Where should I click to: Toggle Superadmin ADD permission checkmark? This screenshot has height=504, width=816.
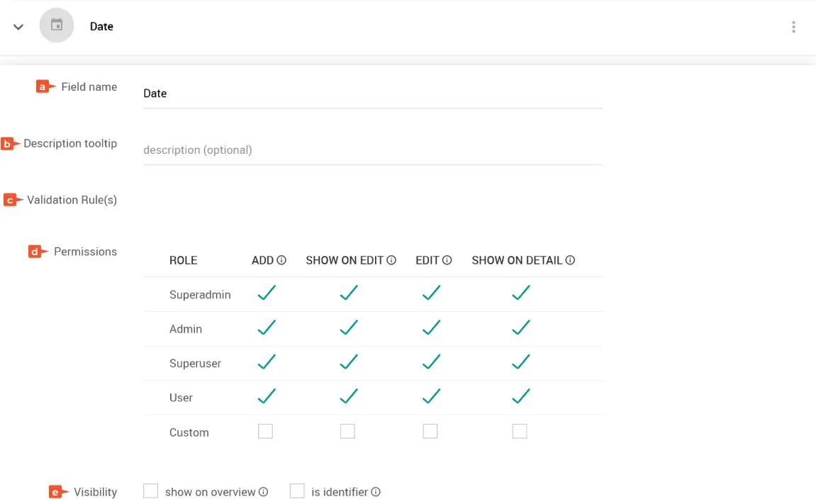tap(267, 293)
